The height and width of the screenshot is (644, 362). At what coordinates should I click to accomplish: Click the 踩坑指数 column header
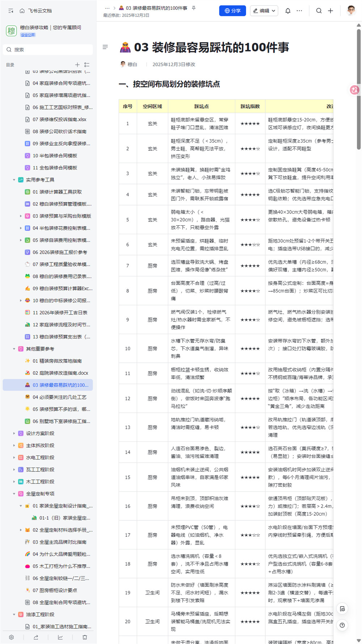250,106
